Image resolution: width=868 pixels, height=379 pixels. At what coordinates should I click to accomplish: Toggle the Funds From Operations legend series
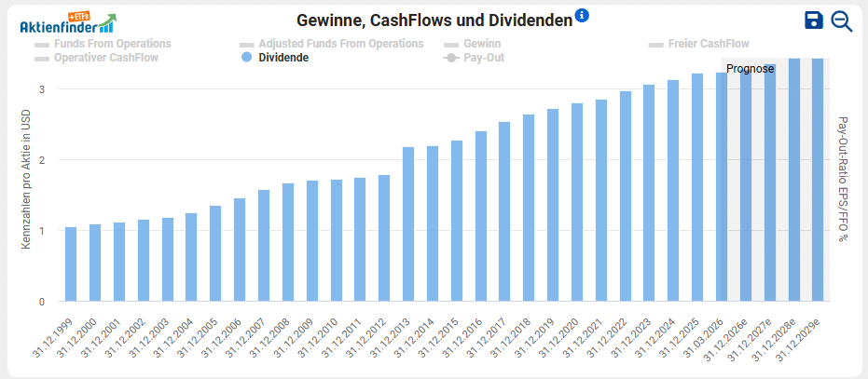coord(103,43)
